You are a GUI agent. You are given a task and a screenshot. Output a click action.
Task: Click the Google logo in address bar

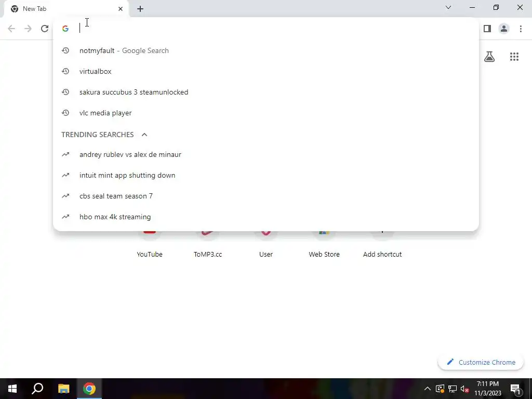(65, 29)
